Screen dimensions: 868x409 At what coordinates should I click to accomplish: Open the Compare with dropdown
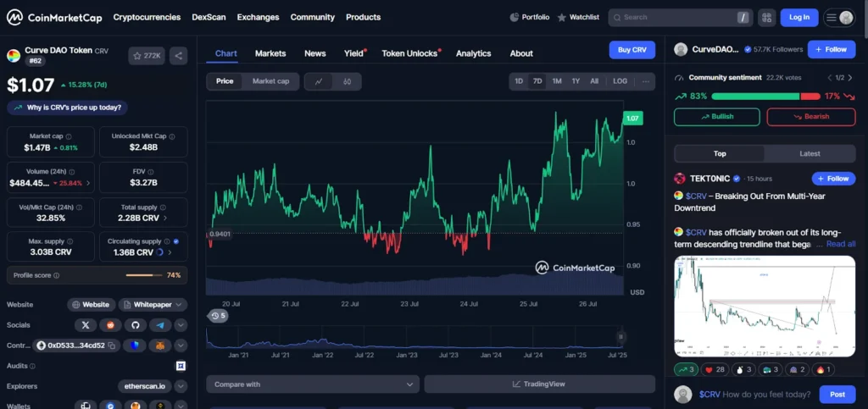[313, 384]
